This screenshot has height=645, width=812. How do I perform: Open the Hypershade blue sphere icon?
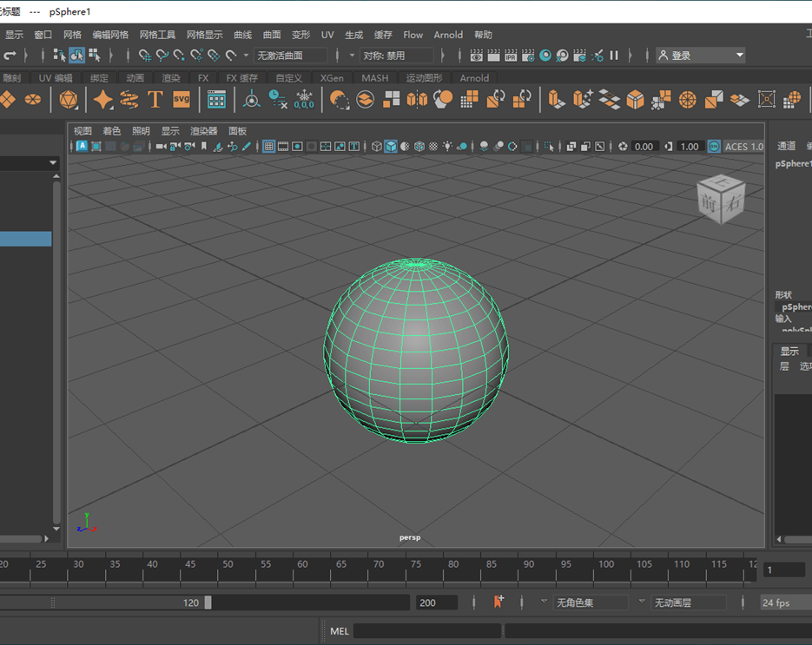click(545, 56)
